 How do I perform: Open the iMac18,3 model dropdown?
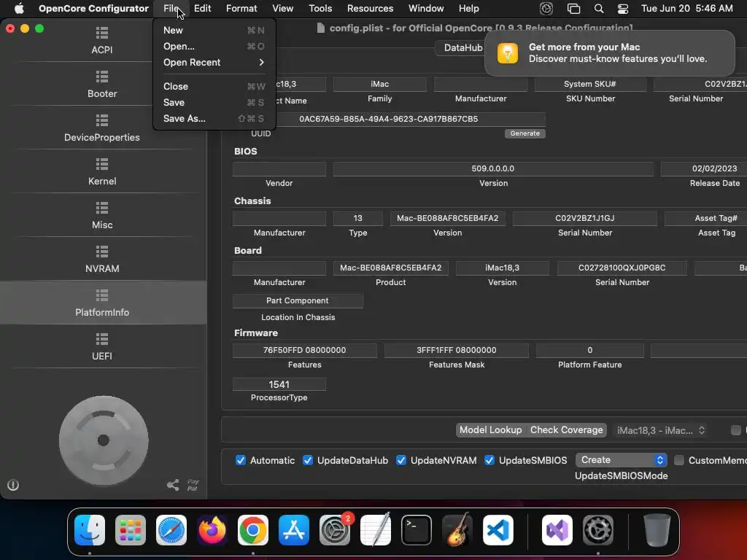pyautogui.click(x=660, y=430)
